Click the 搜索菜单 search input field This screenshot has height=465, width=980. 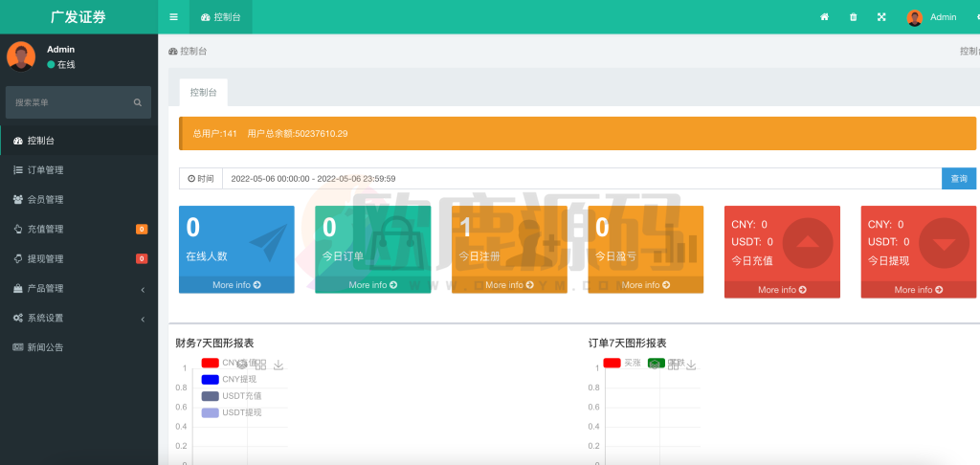(x=69, y=102)
